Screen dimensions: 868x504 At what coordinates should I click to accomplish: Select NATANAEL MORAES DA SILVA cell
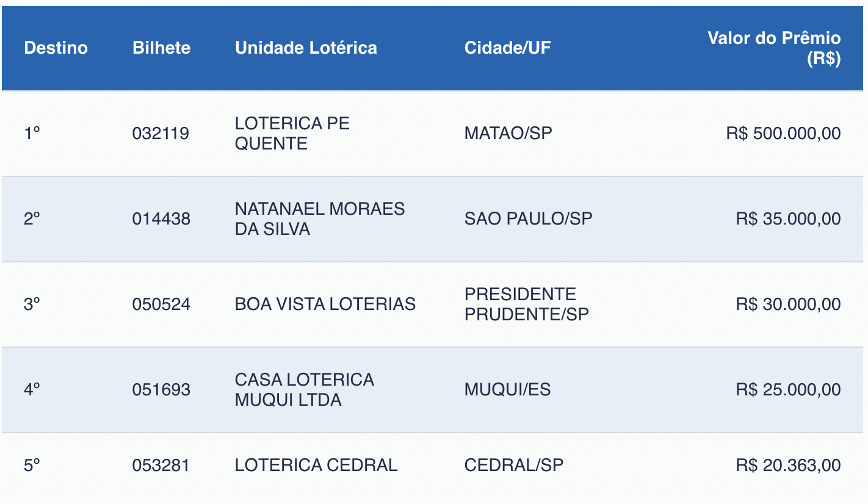(x=319, y=219)
